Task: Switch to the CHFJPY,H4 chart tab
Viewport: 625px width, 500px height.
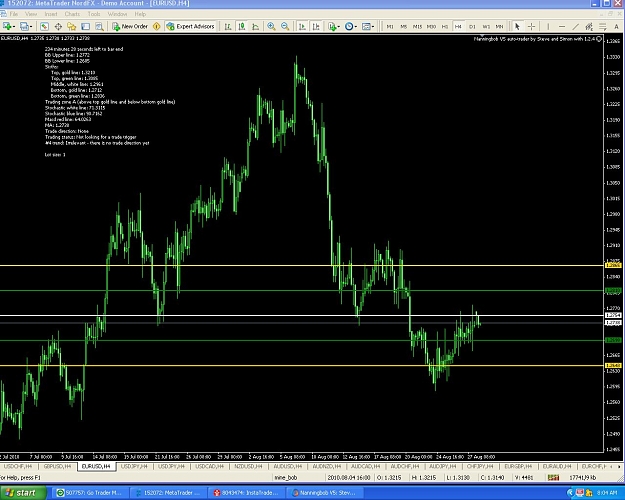Action: (480, 466)
